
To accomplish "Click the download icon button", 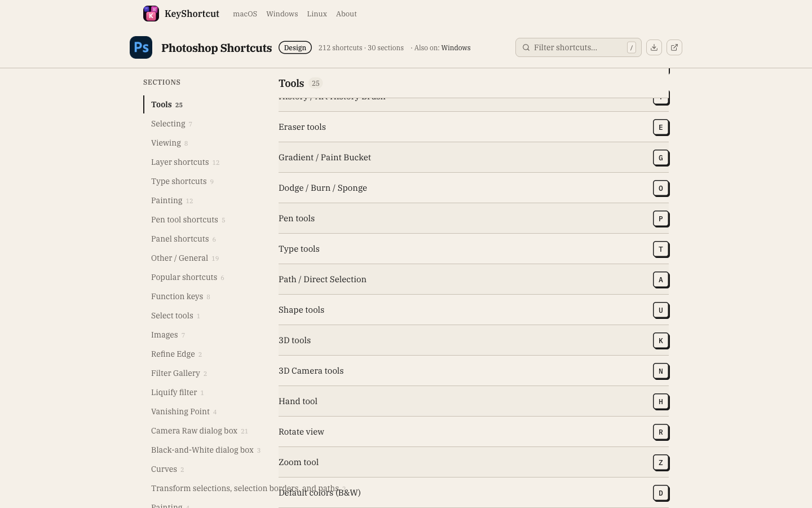I will [x=654, y=47].
